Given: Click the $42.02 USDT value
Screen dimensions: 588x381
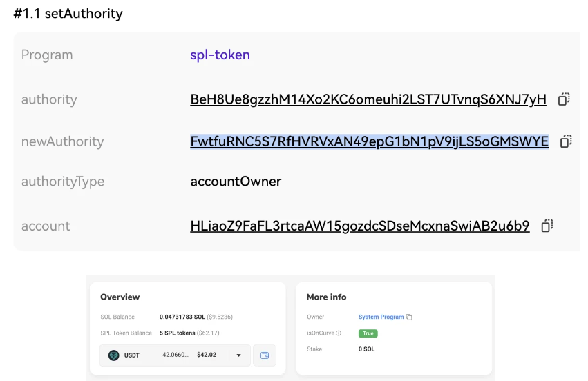Looking at the screenshot, I should pyautogui.click(x=207, y=355).
